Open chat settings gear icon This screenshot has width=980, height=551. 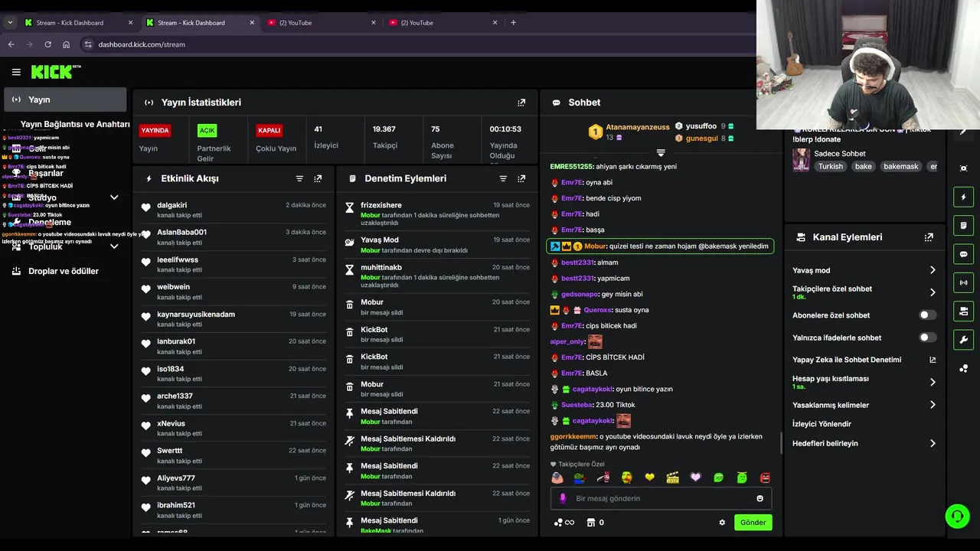pos(722,523)
